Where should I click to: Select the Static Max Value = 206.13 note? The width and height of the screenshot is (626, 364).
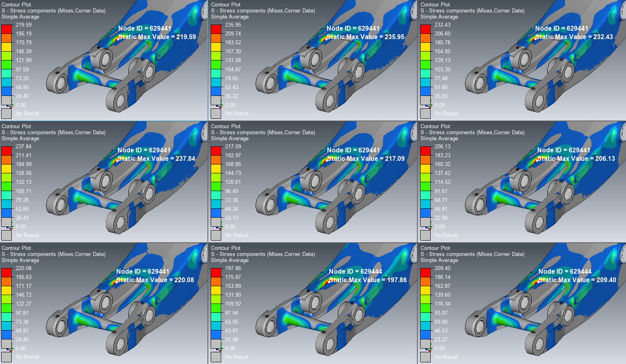click(x=576, y=158)
